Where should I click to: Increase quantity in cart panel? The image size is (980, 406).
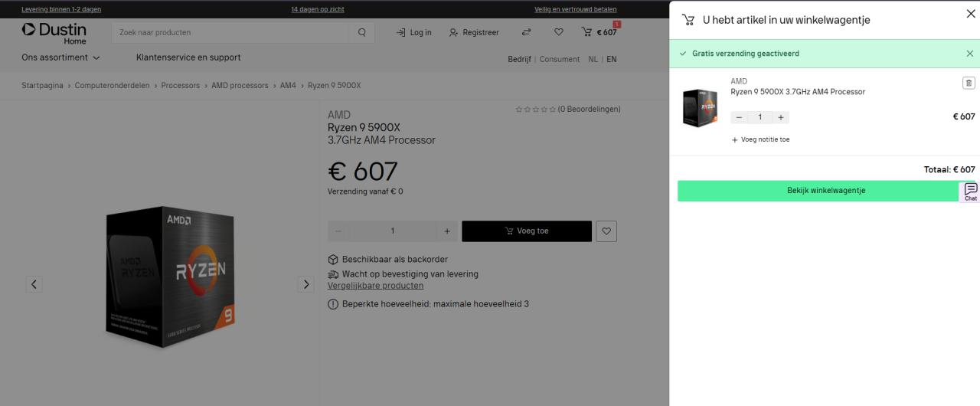pyautogui.click(x=780, y=117)
